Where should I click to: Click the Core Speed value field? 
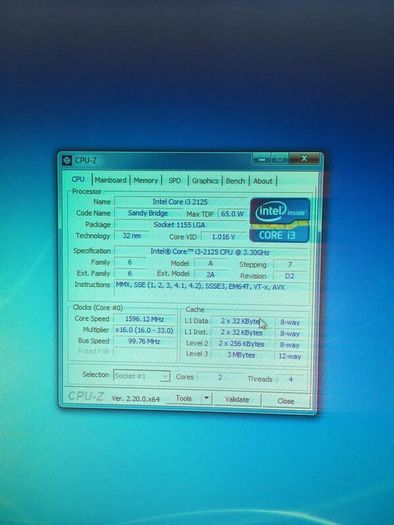tap(145, 319)
